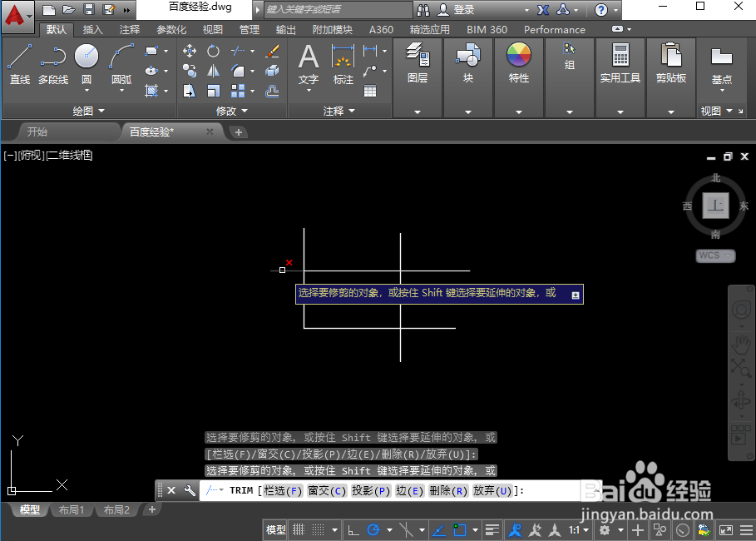
Task: Click the Stretch tool icon
Action: 190,92
